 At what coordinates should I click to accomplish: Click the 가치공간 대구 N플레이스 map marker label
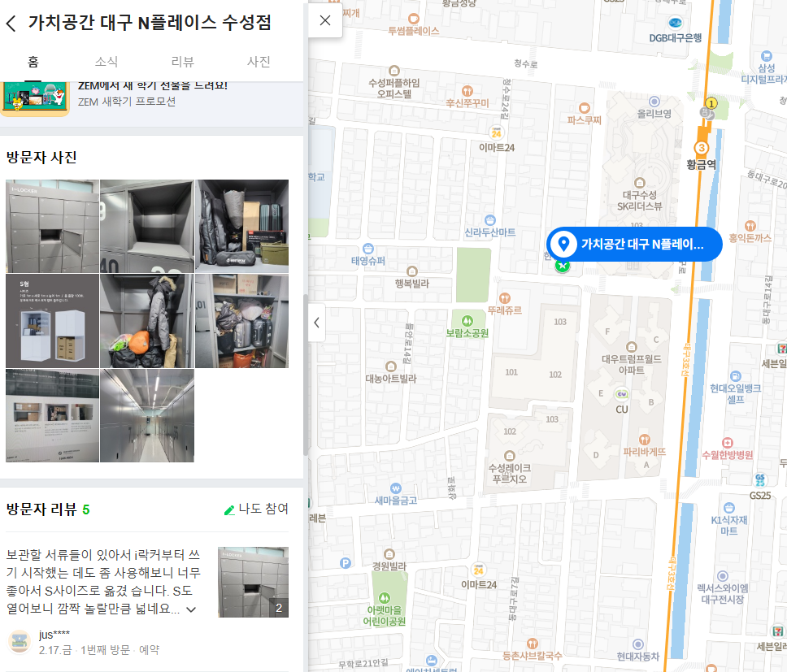point(634,245)
